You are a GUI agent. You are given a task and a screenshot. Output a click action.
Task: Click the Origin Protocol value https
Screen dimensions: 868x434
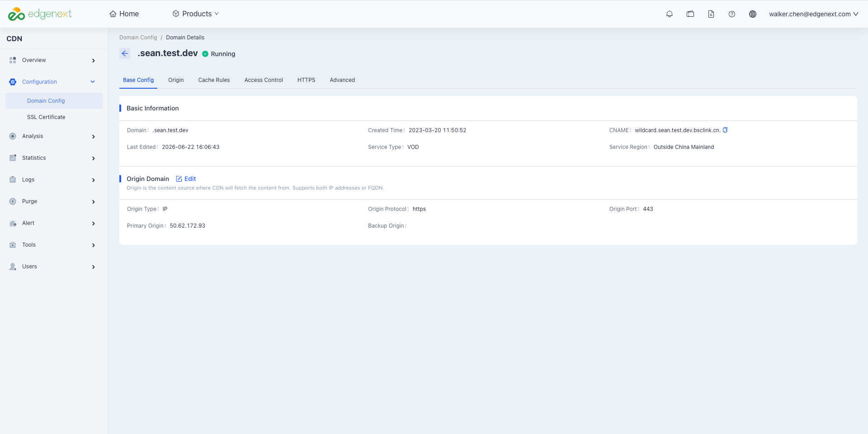(419, 209)
